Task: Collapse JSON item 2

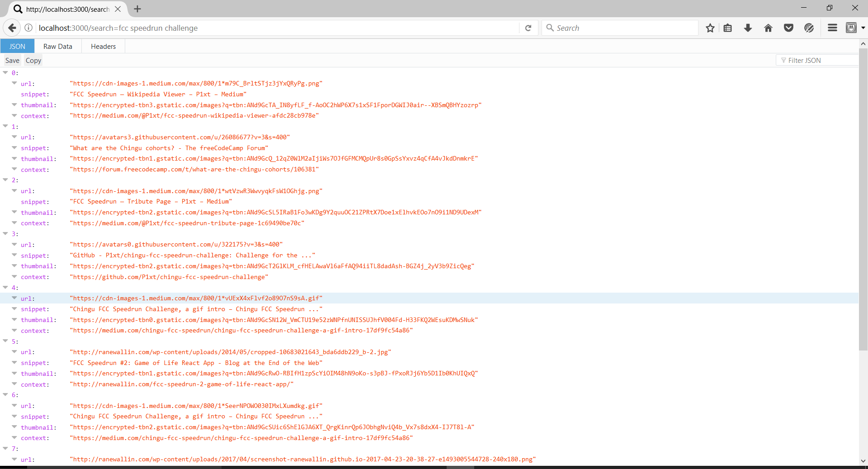Action: point(5,180)
